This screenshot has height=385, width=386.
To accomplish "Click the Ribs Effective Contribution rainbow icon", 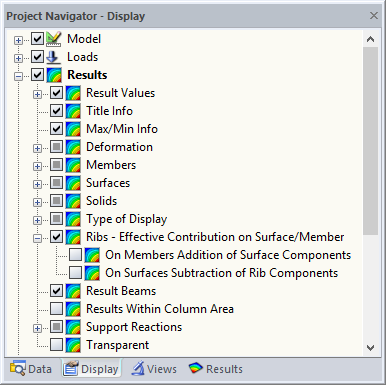I will coord(73,237).
